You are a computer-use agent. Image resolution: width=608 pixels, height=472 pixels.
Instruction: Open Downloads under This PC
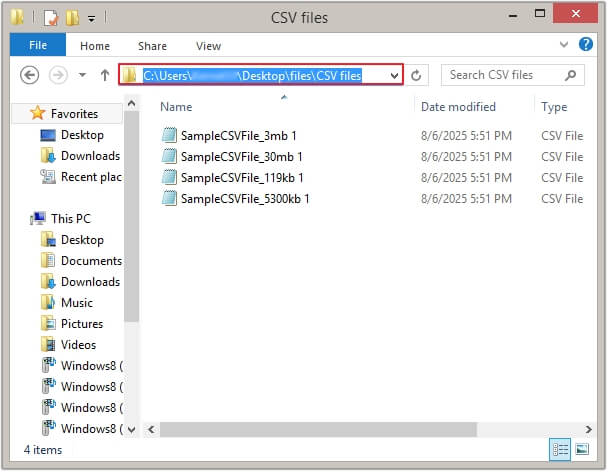[x=90, y=282]
